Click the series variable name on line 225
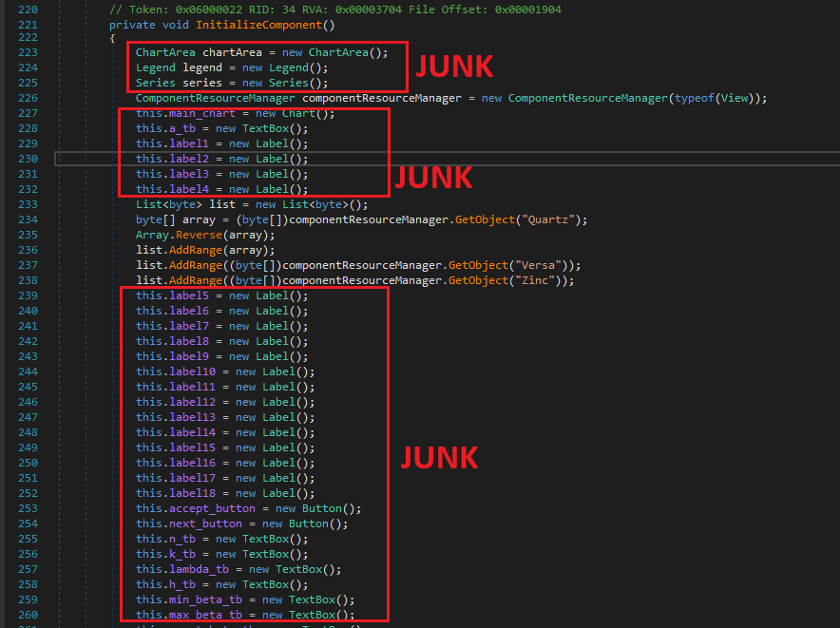Viewport: 840px width, 628px height. coord(202,83)
